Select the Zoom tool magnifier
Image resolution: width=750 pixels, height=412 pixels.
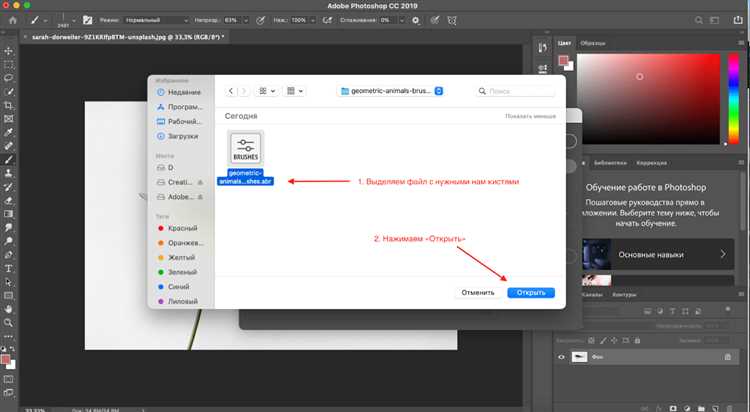8,323
